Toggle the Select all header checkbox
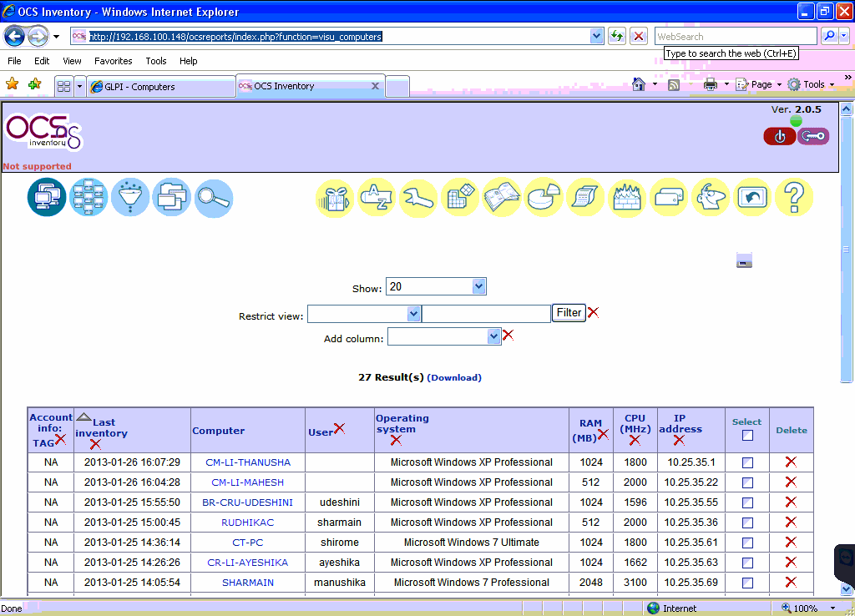This screenshot has height=616, width=855. [x=747, y=436]
